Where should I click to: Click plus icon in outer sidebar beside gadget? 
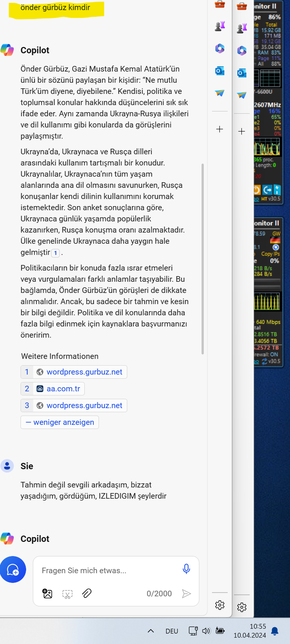point(242,131)
